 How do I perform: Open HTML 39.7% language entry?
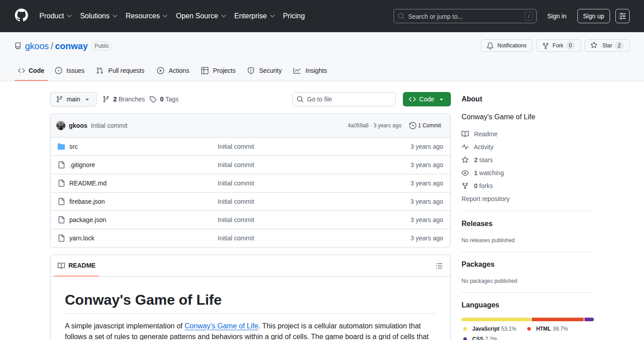(547, 328)
